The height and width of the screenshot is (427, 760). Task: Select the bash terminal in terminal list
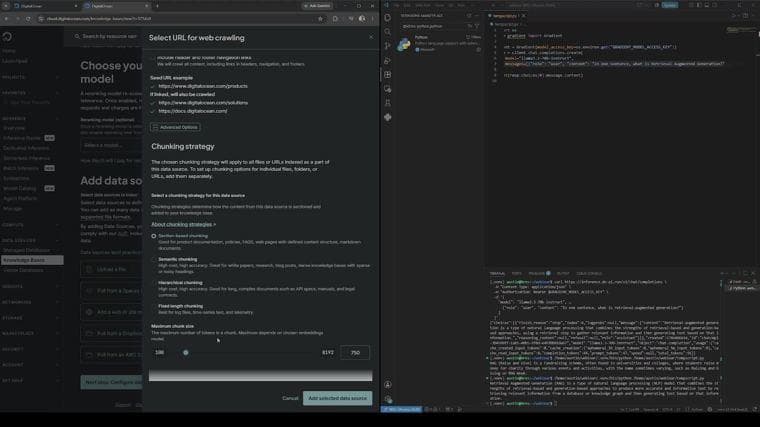tap(741, 282)
